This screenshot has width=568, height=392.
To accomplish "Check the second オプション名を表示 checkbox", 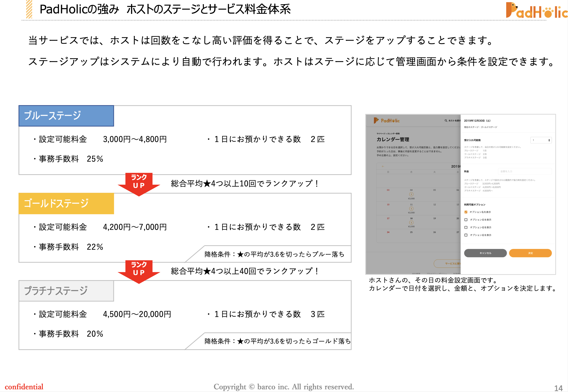I will 466,220.
